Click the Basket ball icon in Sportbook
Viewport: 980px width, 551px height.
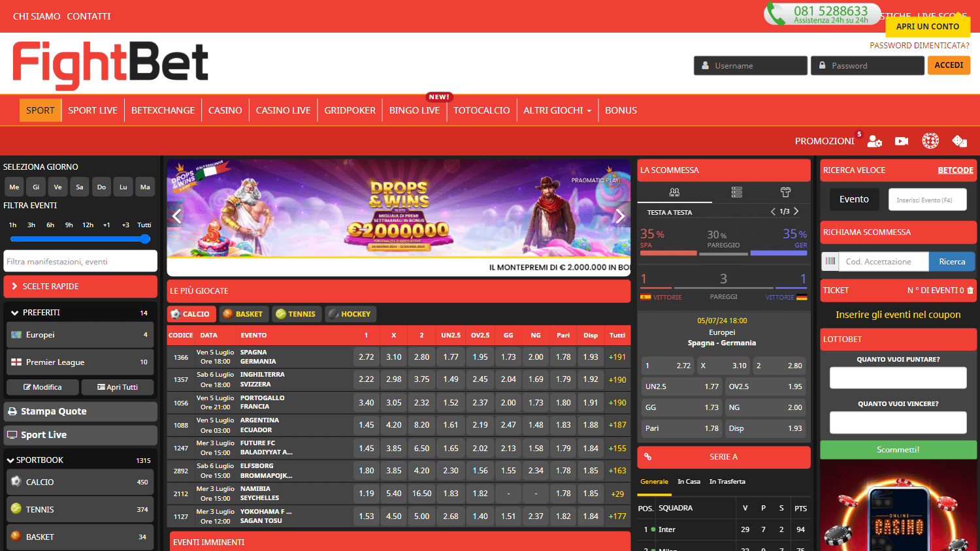point(16,537)
